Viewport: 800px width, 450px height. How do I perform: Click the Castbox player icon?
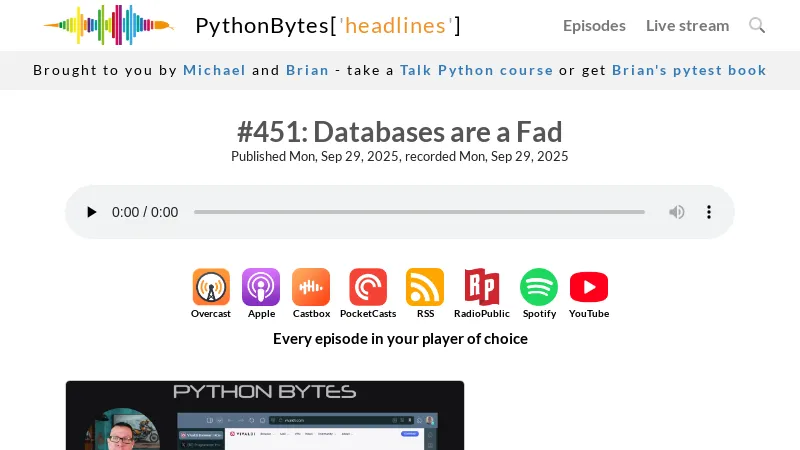311,288
